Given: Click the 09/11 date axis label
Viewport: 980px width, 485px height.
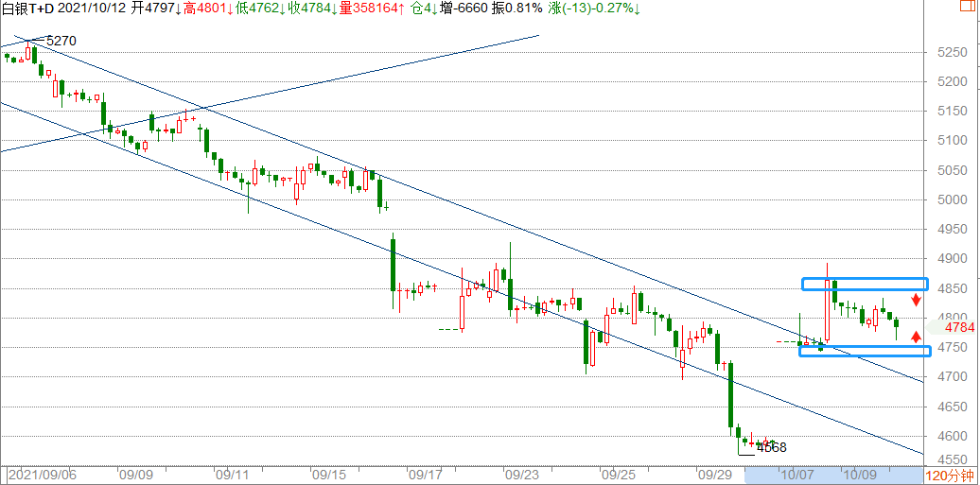Looking at the screenshot, I should 234,475.
